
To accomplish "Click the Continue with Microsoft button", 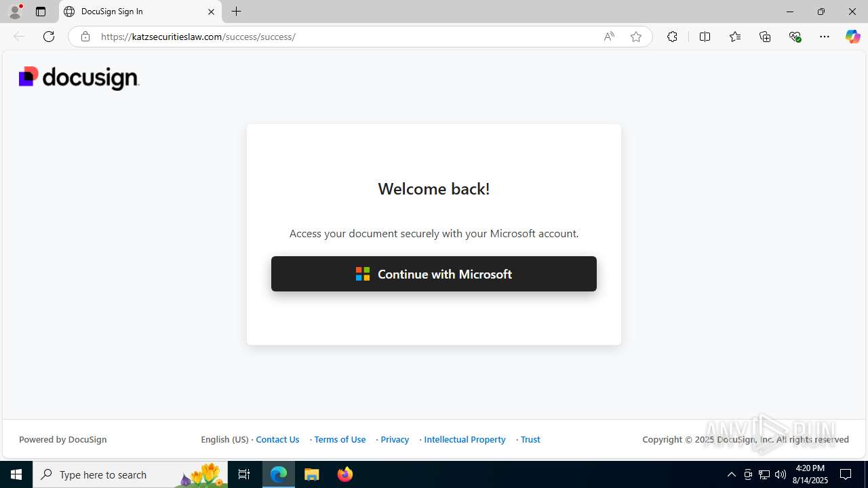I will click(434, 274).
